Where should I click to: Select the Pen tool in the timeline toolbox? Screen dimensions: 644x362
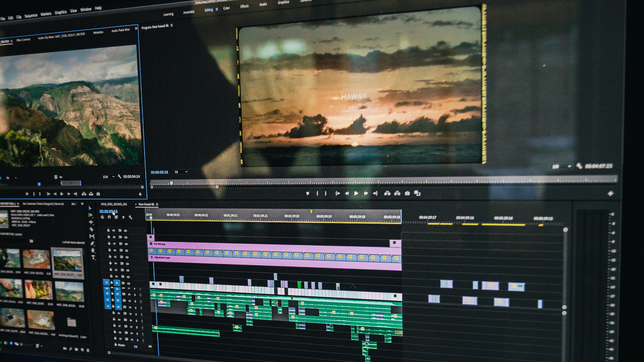coord(92,243)
